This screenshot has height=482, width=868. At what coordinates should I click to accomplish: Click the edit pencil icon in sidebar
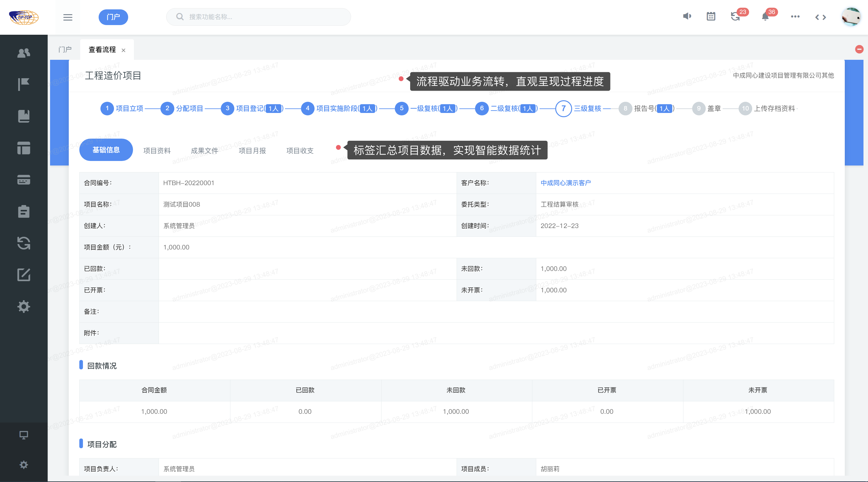(24, 275)
